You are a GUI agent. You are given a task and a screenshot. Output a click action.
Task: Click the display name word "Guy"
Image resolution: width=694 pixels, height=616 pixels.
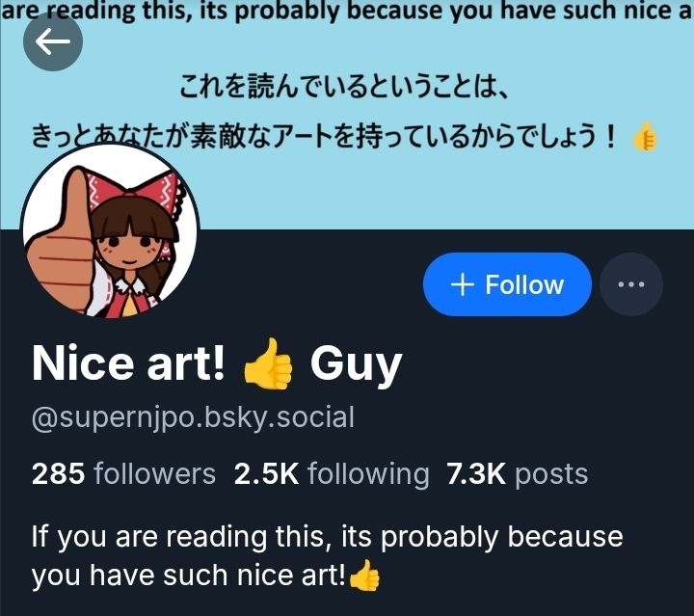tap(357, 364)
